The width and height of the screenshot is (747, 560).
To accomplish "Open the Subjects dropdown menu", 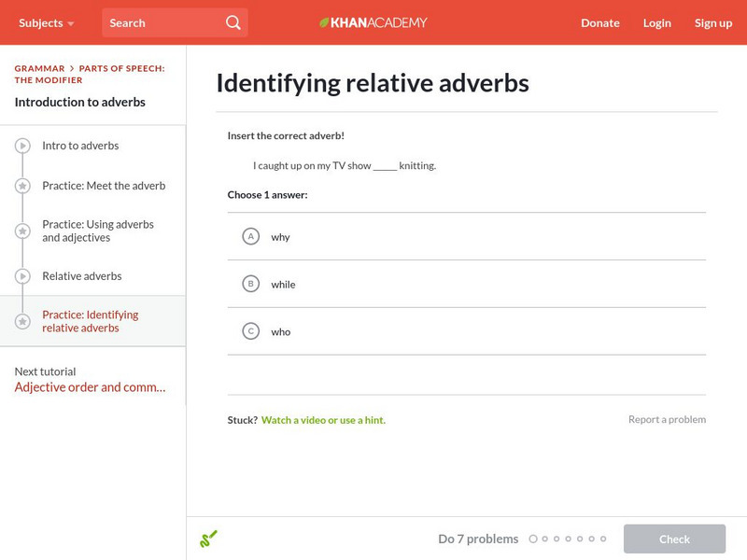I will click(47, 22).
